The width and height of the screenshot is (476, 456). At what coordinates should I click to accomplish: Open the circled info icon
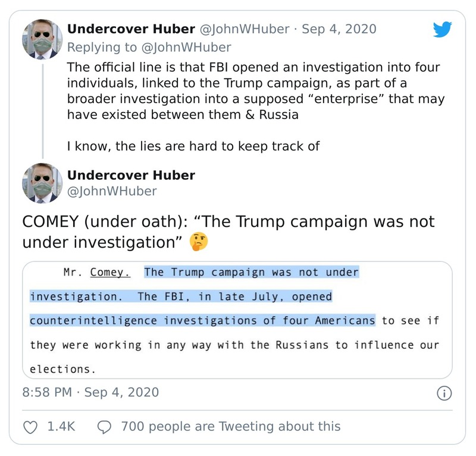444,393
